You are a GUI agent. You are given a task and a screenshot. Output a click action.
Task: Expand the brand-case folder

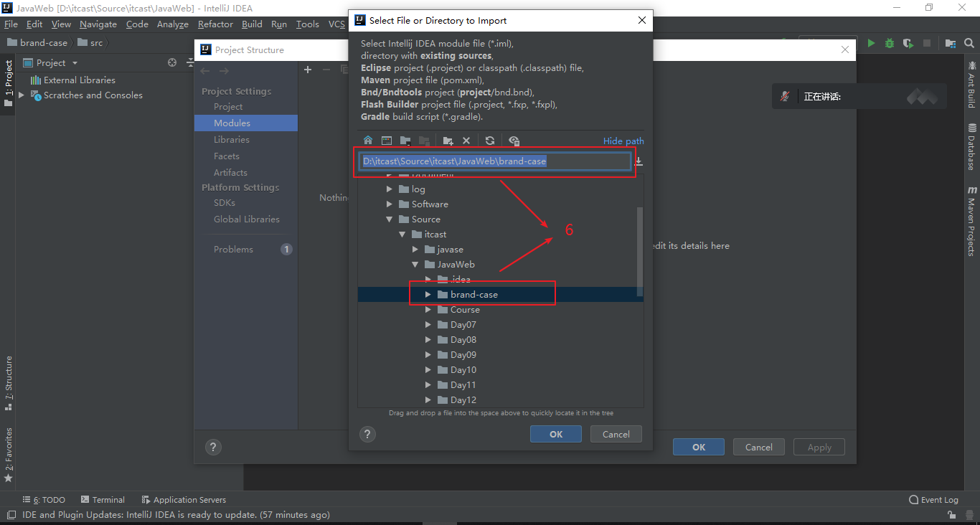(x=428, y=295)
